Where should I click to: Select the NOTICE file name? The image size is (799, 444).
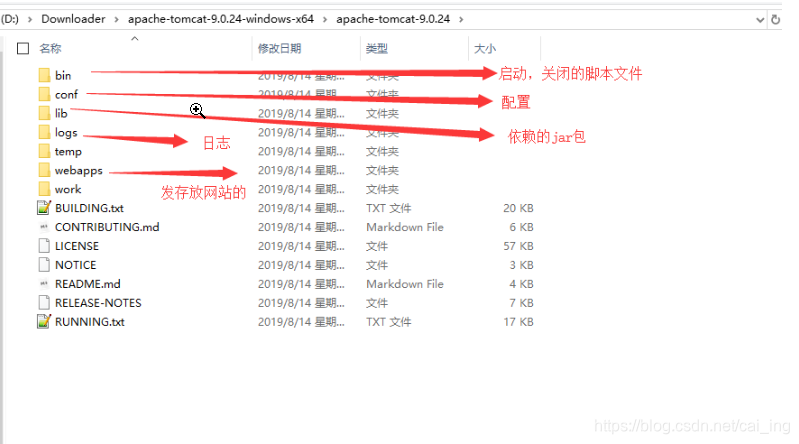(75, 265)
